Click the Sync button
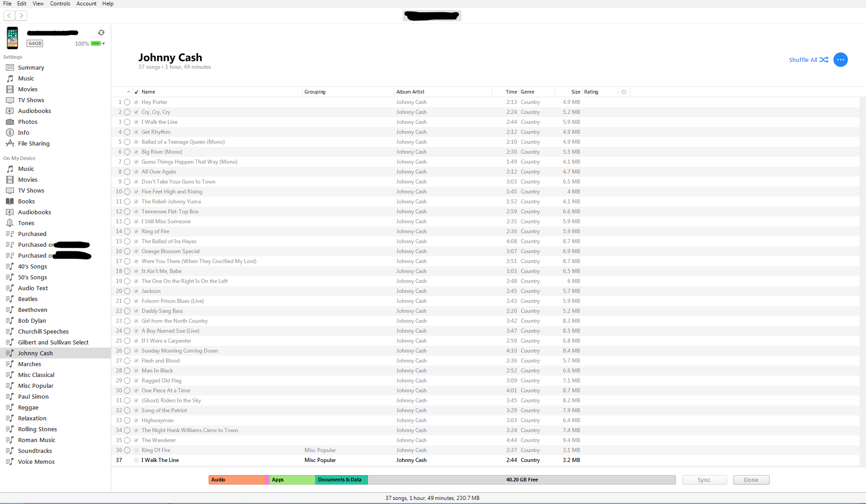Screen dimensions: 866x504 704,480
